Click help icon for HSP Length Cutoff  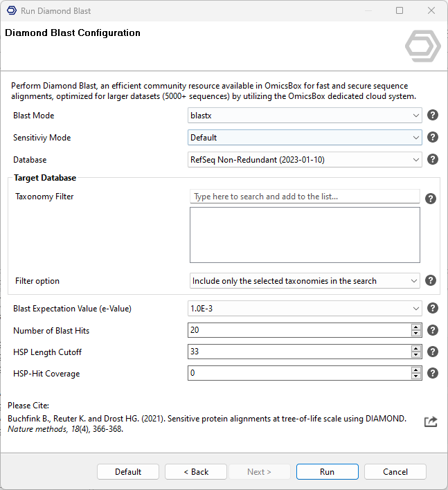[x=433, y=352]
